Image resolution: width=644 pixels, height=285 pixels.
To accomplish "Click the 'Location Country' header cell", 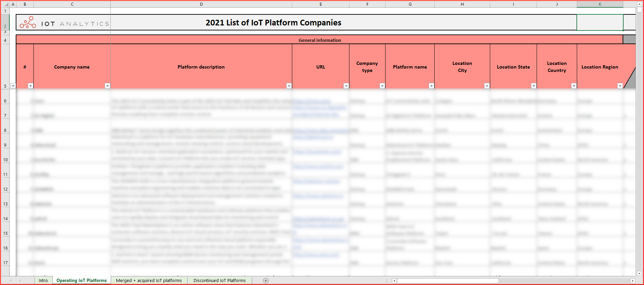I will (x=557, y=67).
